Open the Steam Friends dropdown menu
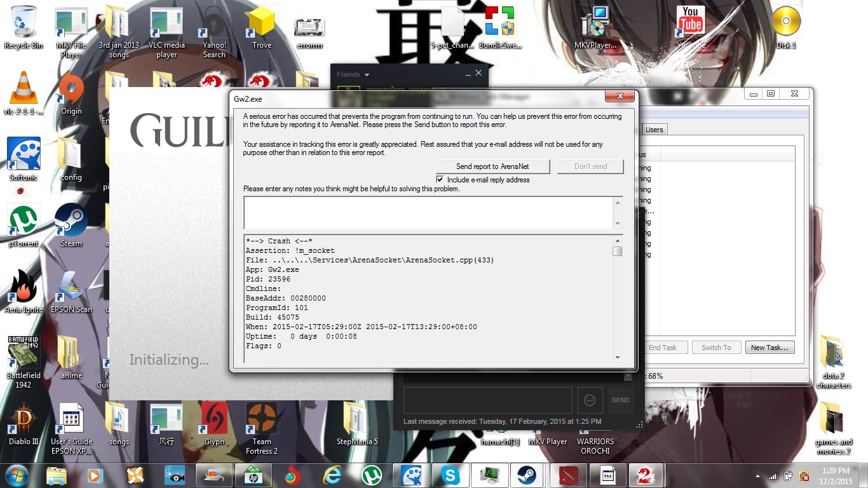 (353, 74)
